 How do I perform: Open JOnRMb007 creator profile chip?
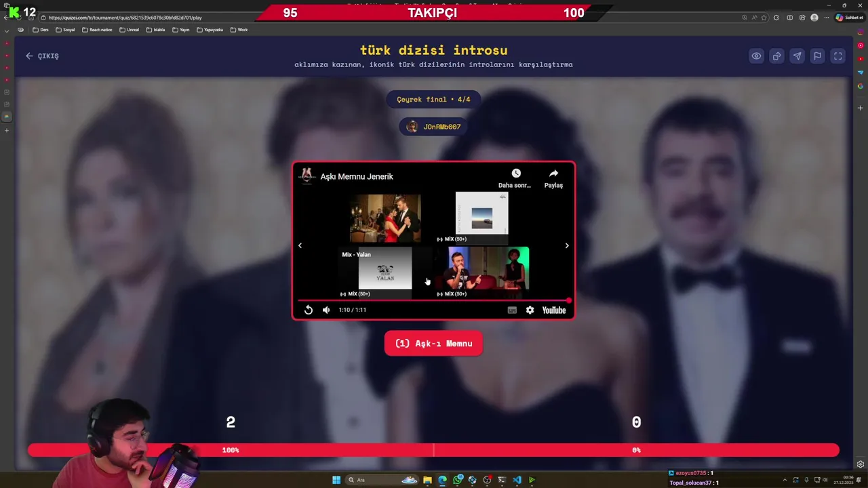pos(433,127)
